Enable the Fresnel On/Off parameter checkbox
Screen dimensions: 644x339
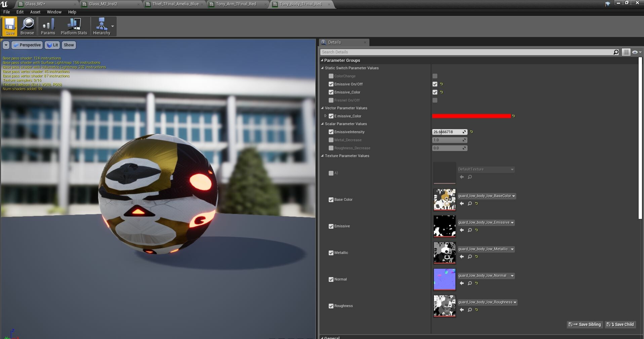point(331,100)
